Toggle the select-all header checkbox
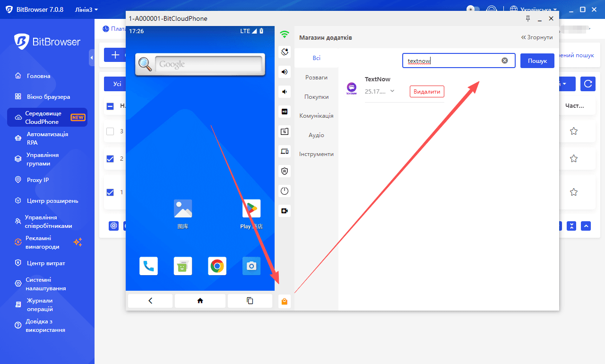This screenshot has width=605, height=364. click(110, 106)
